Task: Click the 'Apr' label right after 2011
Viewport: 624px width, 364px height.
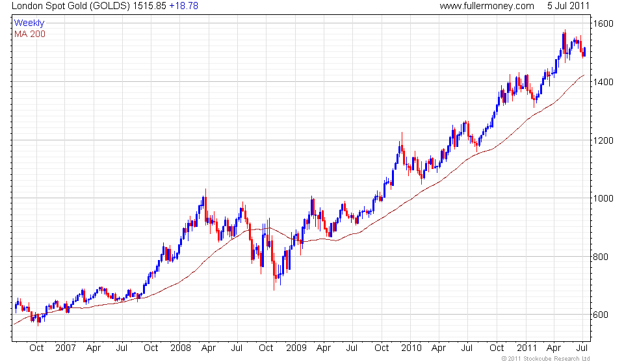Action: (x=554, y=348)
